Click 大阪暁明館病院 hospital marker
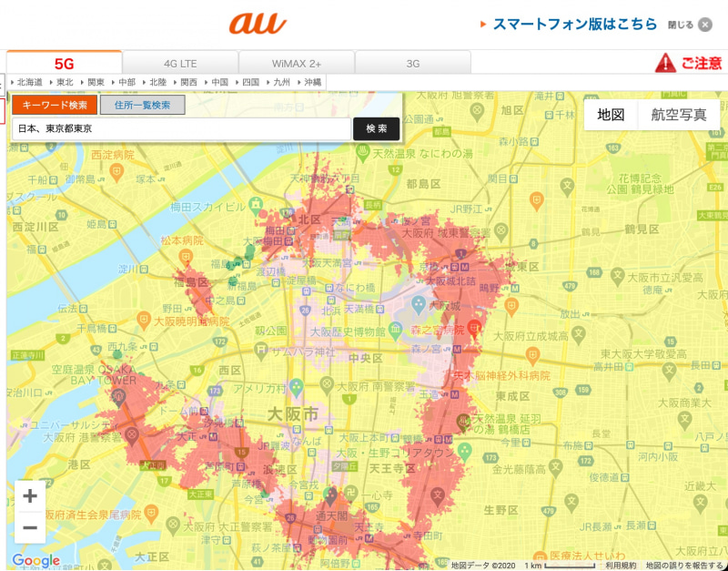 (145, 320)
